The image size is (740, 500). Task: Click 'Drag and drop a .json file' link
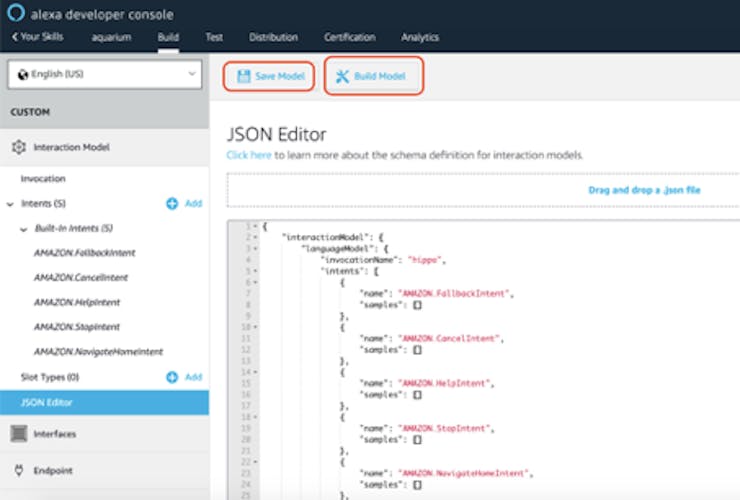pos(644,190)
